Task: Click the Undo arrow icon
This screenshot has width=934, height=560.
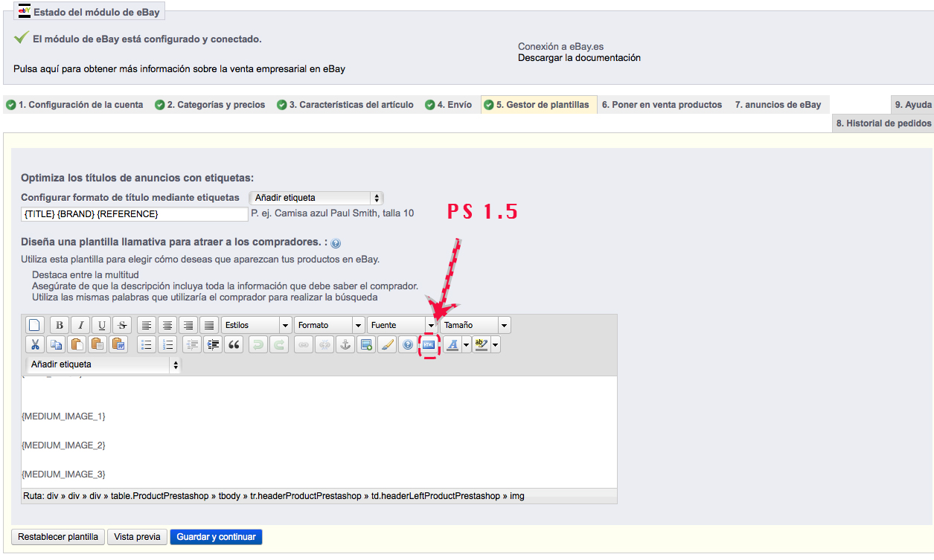Action: click(x=258, y=344)
